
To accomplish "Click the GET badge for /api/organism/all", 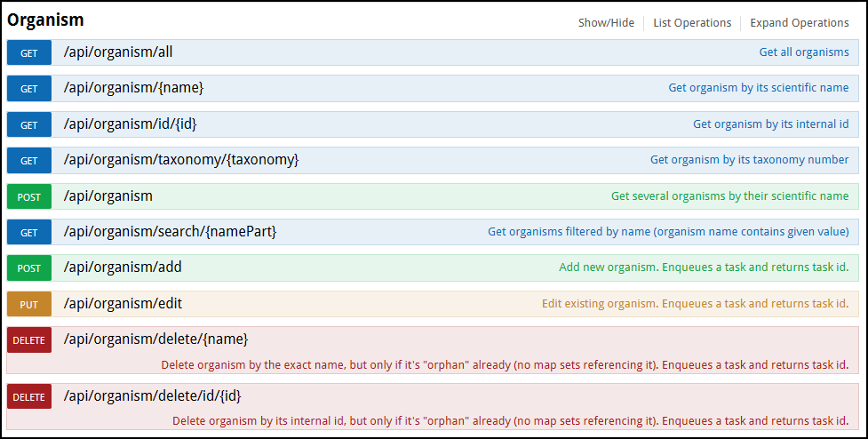I will tap(28, 53).
